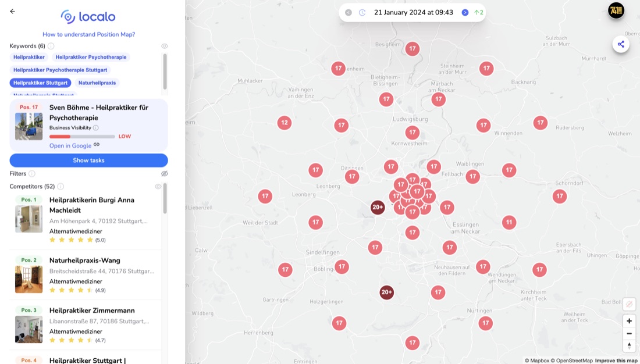Click the 12 marker near Vaihingen
640x364 pixels.
point(285,123)
